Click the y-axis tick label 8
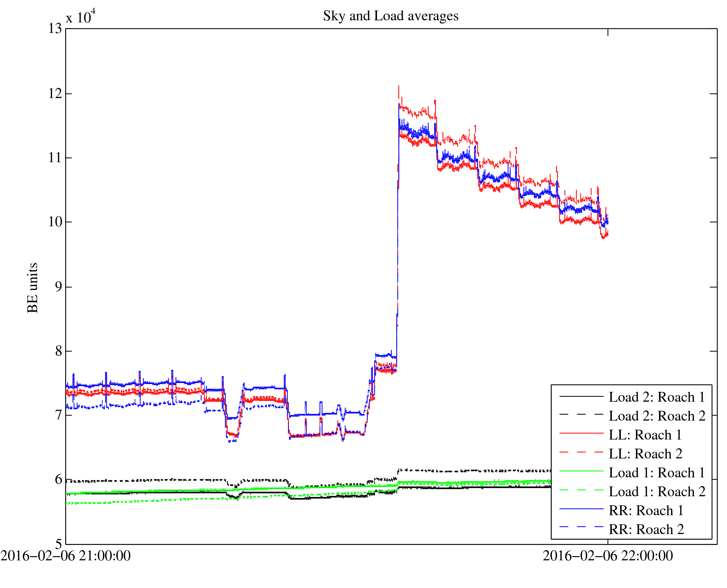This screenshot has height=588, width=727. click(x=59, y=351)
